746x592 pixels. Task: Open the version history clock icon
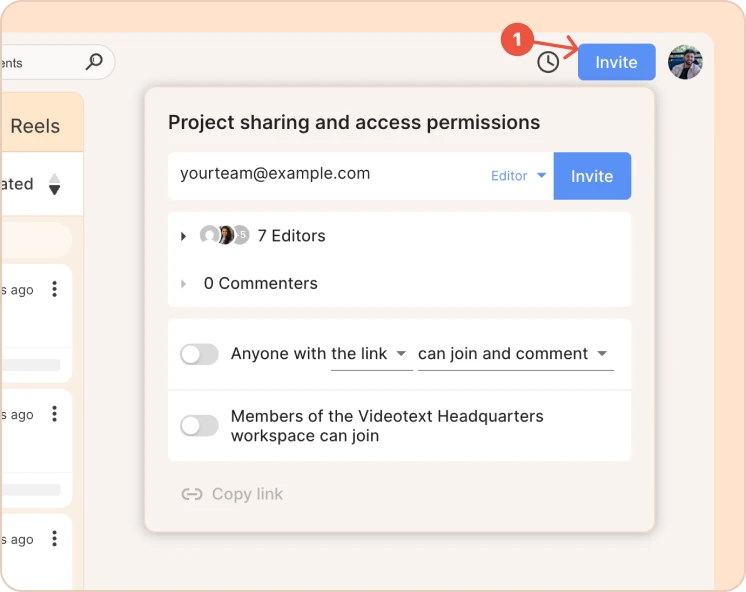click(548, 62)
